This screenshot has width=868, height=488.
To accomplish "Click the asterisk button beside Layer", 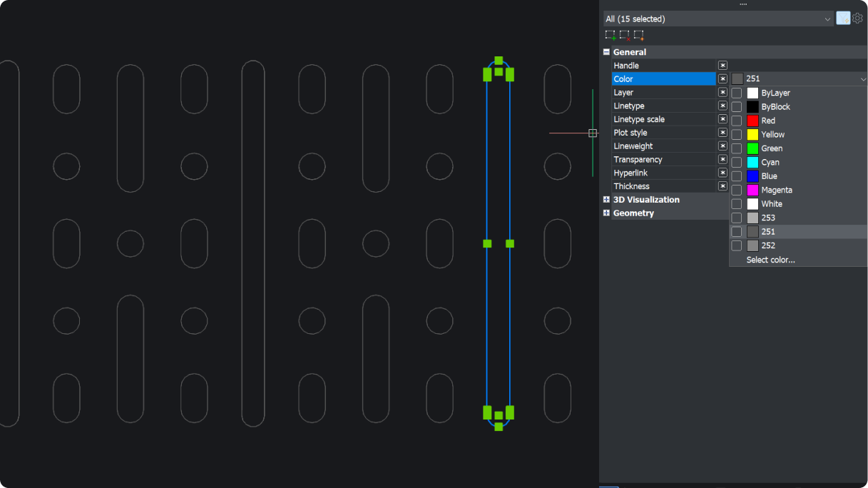I will click(722, 92).
